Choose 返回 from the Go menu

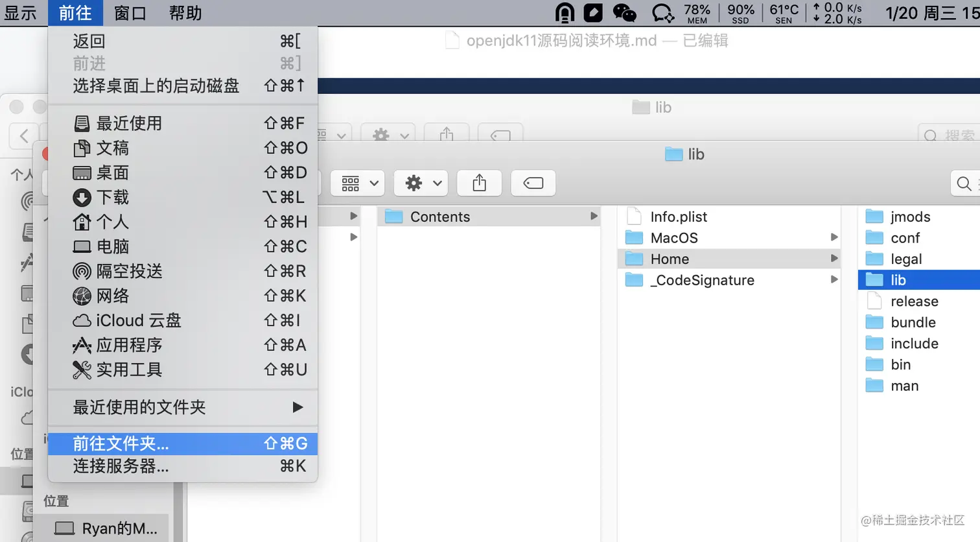183,41
